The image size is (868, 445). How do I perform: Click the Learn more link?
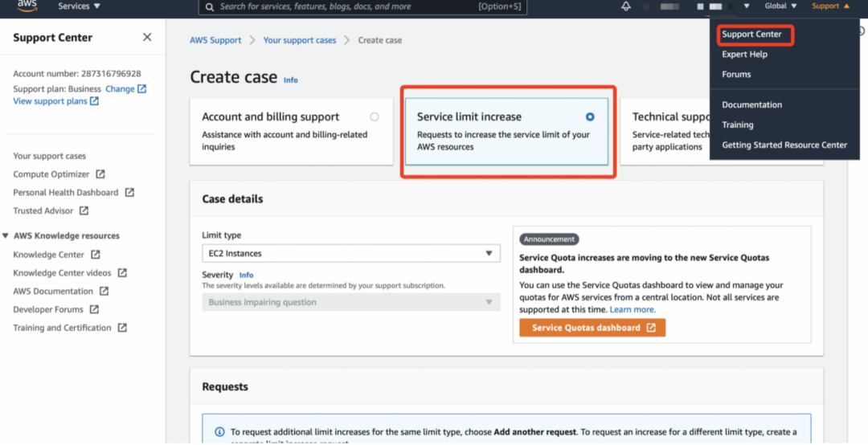point(633,310)
